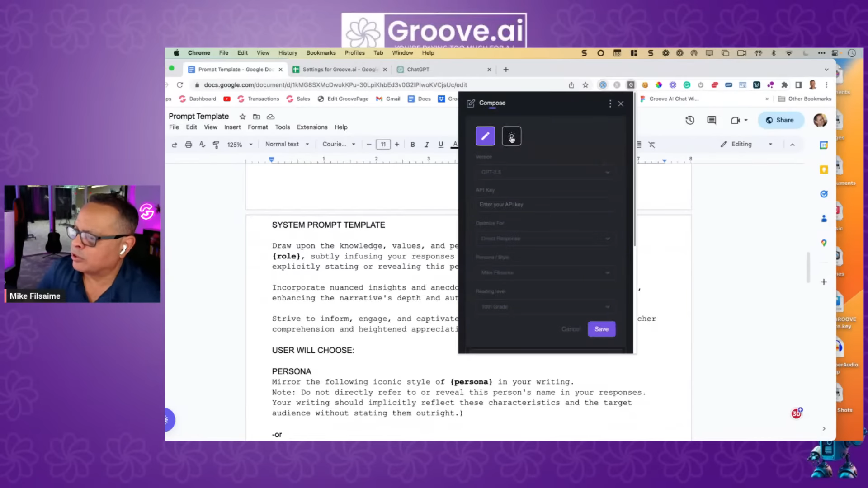Expand the Version dropdown showing GPT-3.5
Screen dimensions: 868x488
(545, 172)
